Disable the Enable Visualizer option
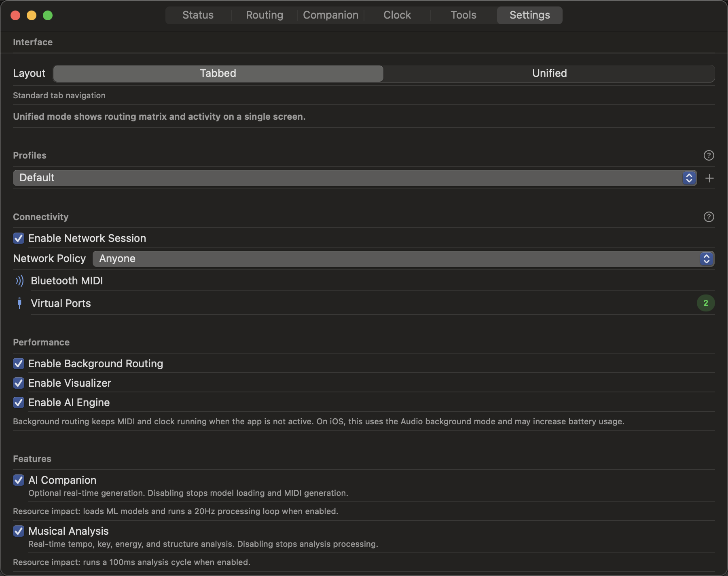This screenshot has width=728, height=576. pos(18,383)
